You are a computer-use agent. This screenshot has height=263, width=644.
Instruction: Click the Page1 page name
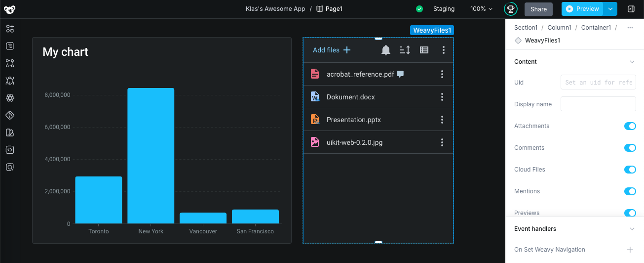tap(334, 9)
